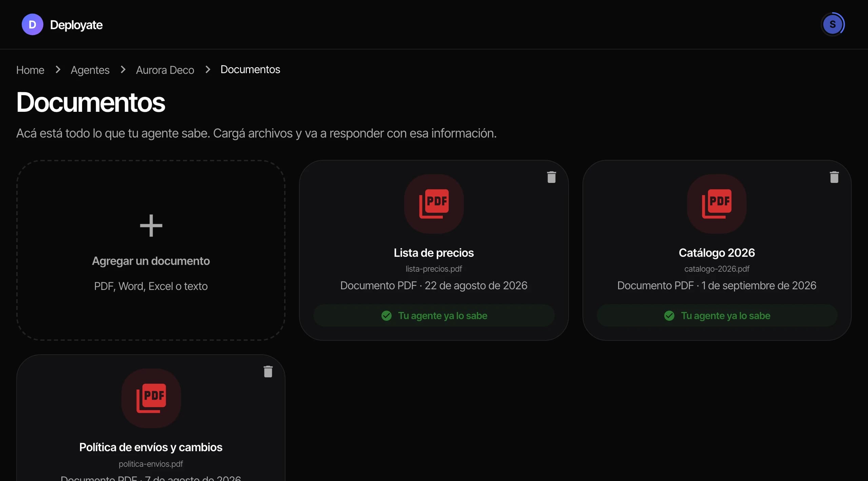This screenshot has width=868, height=481.
Task: Click the plus icon to add a document
Action: (151, 226)
